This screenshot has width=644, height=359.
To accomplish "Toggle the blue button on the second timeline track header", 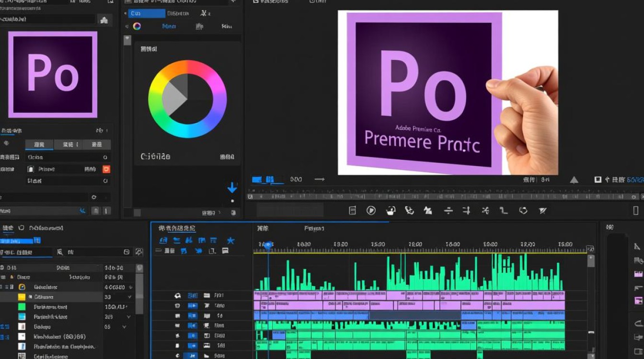I will [x=193, y=305].
